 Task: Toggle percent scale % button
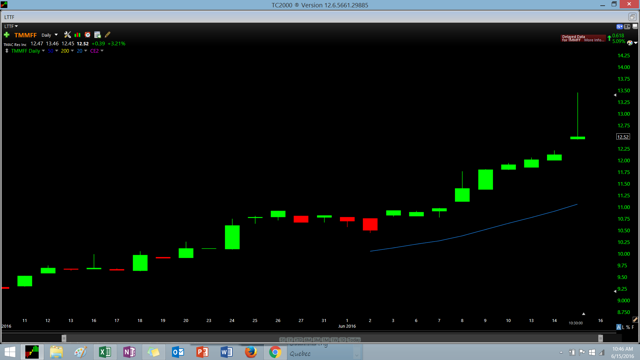[x=628, y=327]
